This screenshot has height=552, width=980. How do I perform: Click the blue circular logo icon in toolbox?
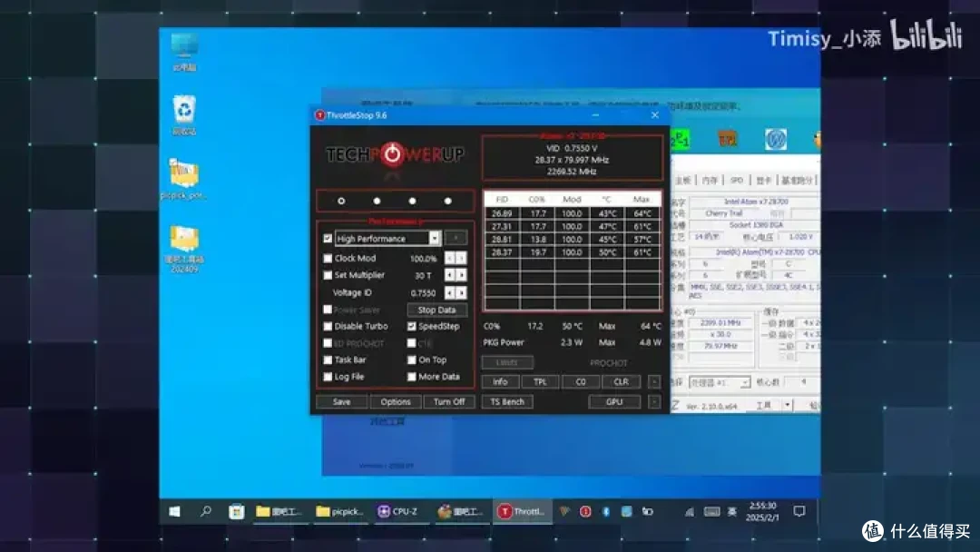(776, 140)
